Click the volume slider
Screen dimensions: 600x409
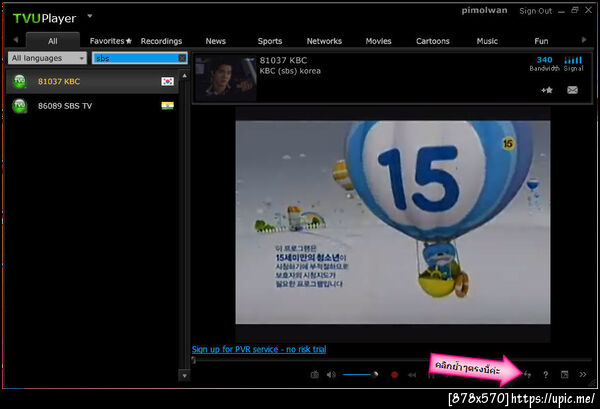(360, 375)
